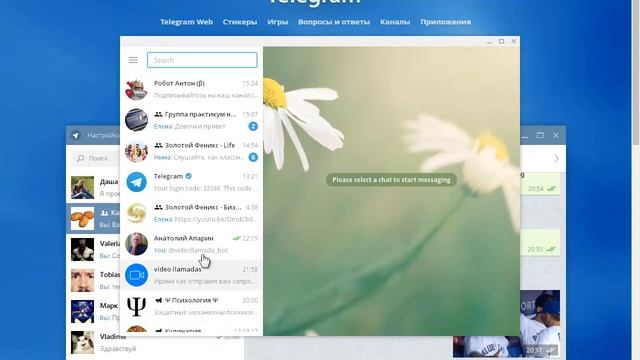This screenshot has height=360, width=640.
Task: Open Анатолий Апарин chat
Action: point(191,244)
